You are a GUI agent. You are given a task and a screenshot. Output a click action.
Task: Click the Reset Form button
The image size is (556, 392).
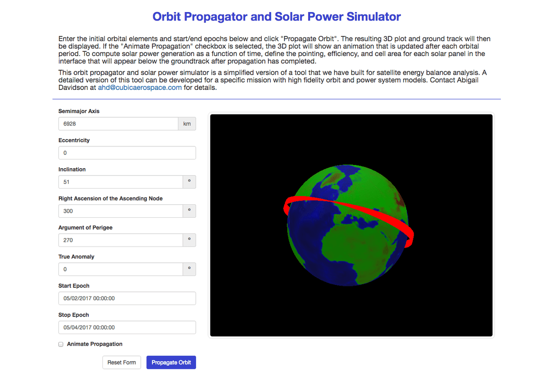[x=121, y=362]
